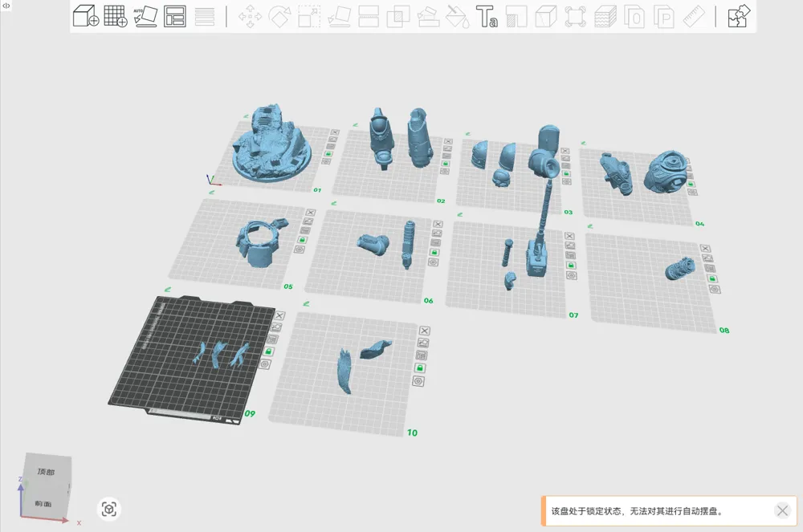Select the cylinder model on plate 08
The height and width of the screenshot is (532, 803).
pos(681,268)
